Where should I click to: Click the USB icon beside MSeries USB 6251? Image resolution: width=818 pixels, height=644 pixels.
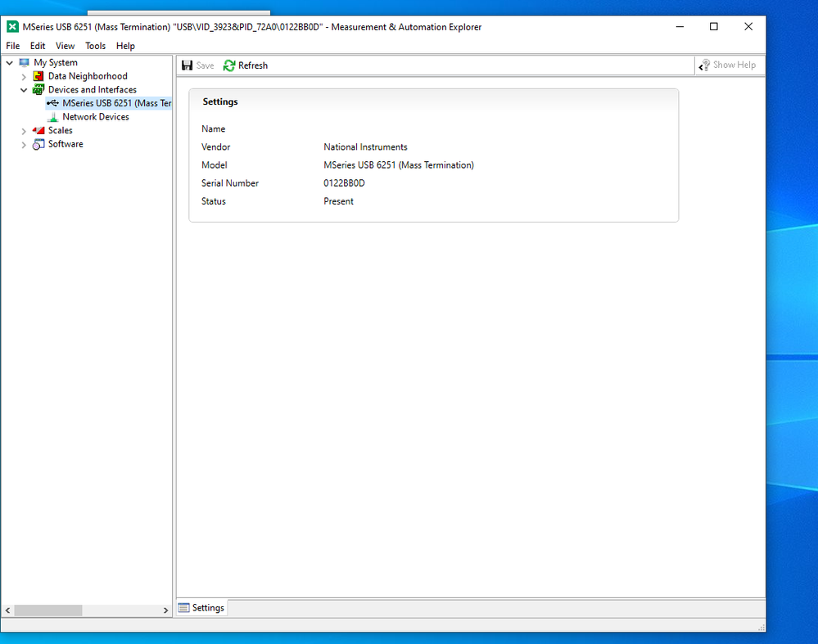(52, 103)
